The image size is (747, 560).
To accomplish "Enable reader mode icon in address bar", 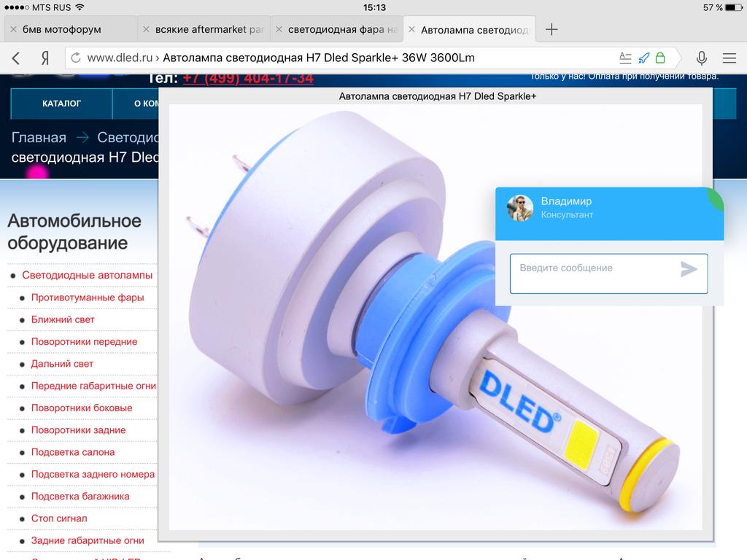I will click(624, 58).
